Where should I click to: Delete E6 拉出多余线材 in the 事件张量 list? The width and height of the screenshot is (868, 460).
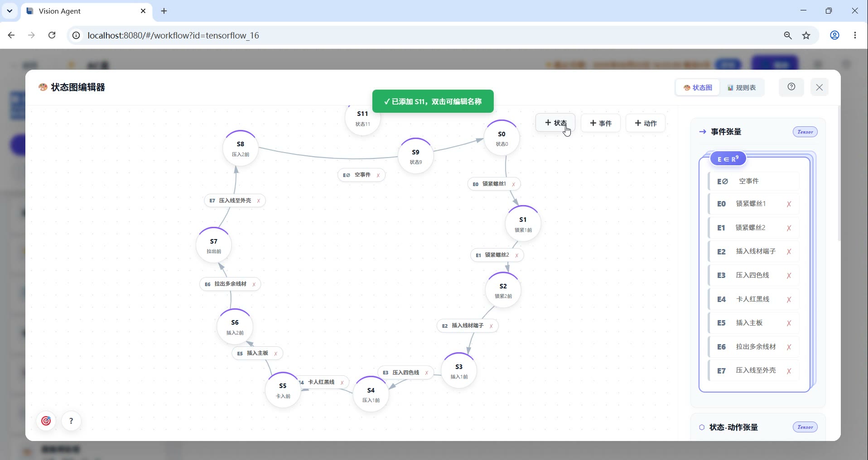789,347
